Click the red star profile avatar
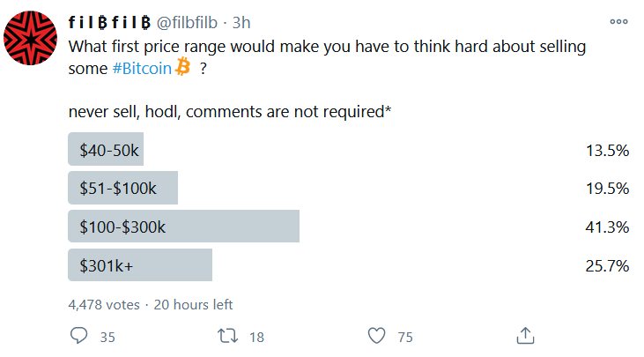This screenshot has width=644, height=357. pos(30,38)
